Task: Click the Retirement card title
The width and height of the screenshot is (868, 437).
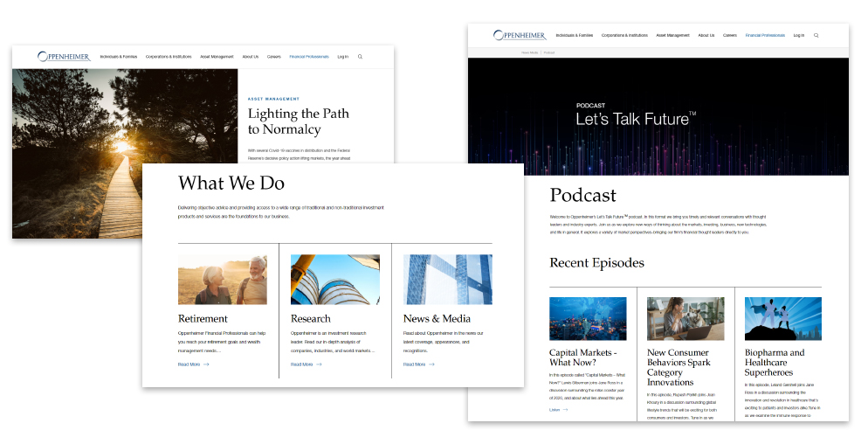Action: click(203, 319)
